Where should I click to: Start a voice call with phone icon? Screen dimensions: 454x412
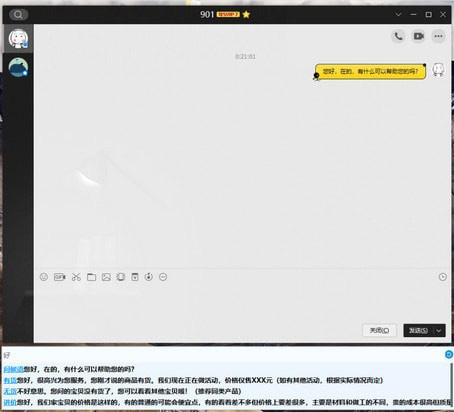tap(398, 36)
